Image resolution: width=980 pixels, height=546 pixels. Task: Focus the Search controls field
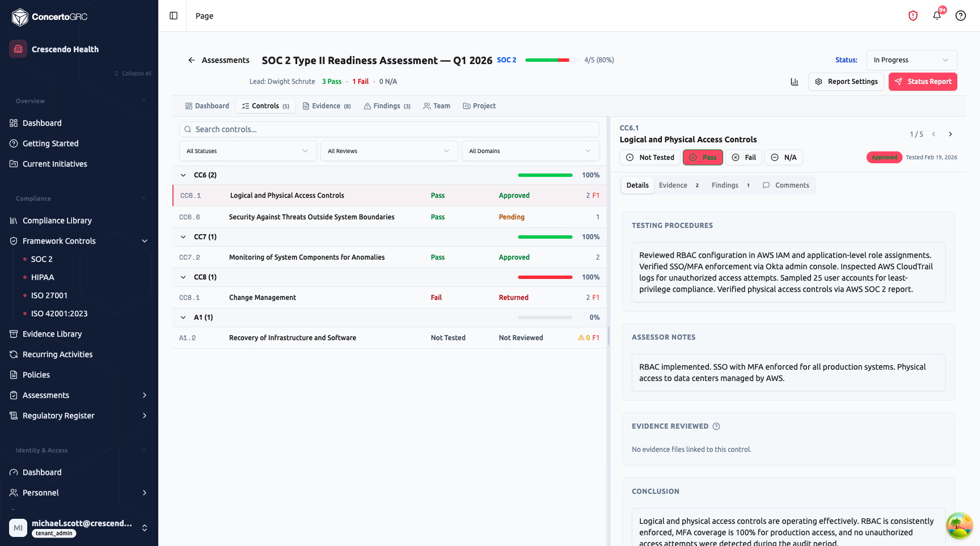coord(389,129)
